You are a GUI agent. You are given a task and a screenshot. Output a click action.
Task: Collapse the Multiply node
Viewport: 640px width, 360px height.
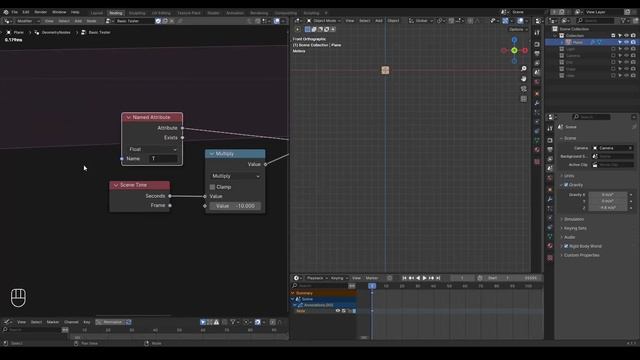pos(212,154)
